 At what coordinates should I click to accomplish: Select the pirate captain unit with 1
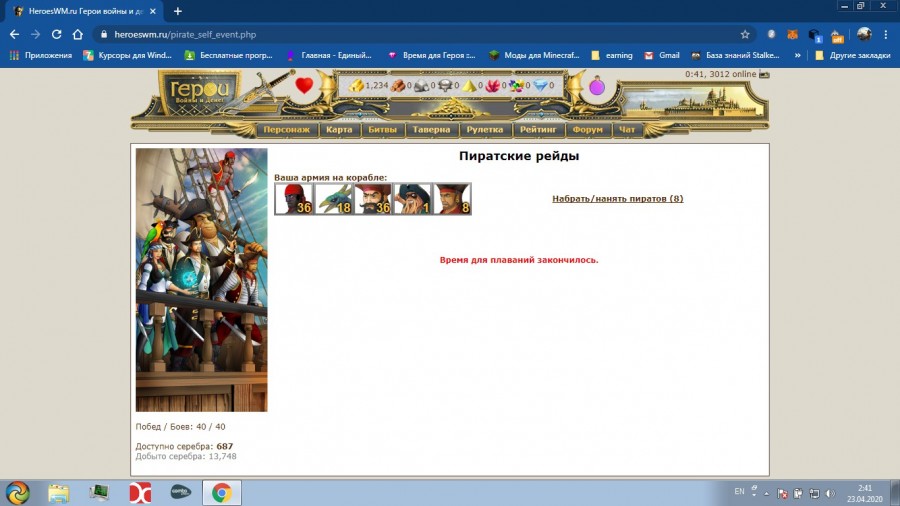tap(412, 199)
